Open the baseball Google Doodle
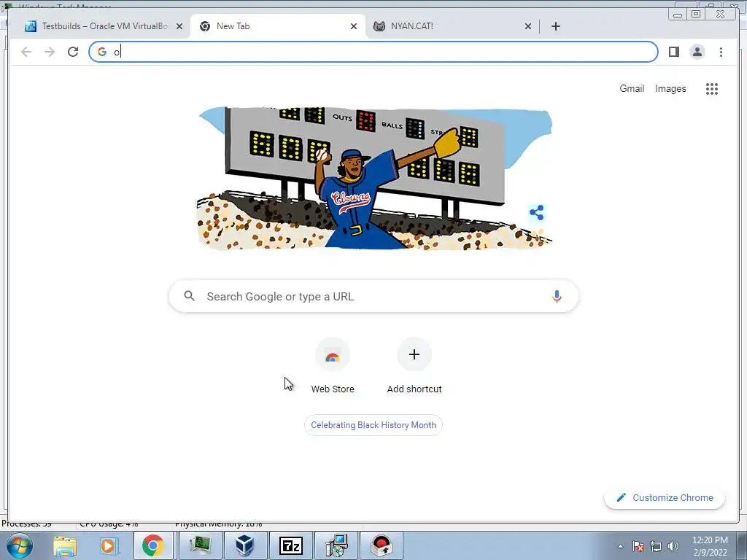 tap(374, 178)
